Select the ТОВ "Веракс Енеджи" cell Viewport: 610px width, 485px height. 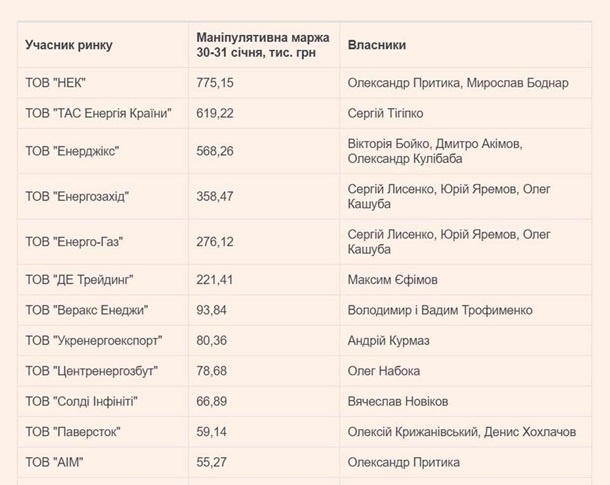click(x=86, y=310)
